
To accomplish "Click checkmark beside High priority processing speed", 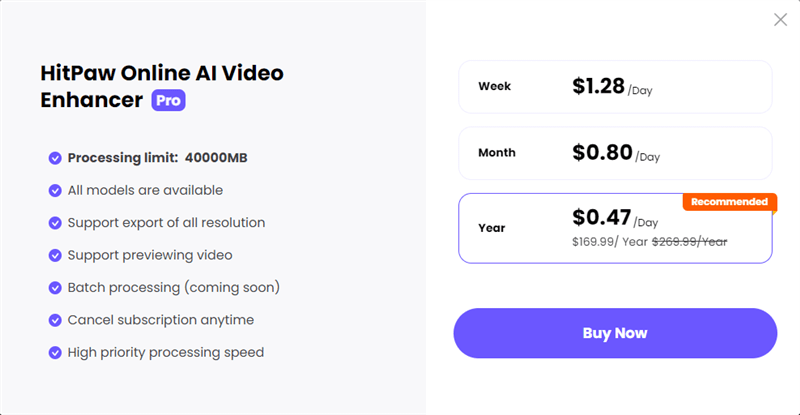I will tap(55, 353).
